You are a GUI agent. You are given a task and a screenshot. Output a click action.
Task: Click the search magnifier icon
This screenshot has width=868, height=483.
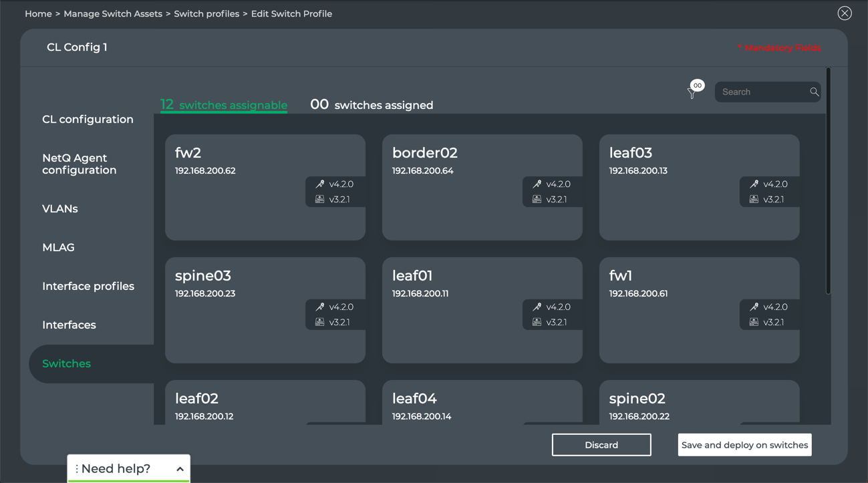coord(814,92)
